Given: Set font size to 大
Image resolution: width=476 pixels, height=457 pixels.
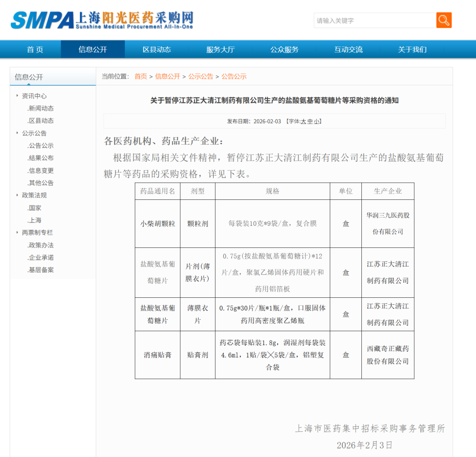Looking at the screenshot, I should [x=303, y=122].
